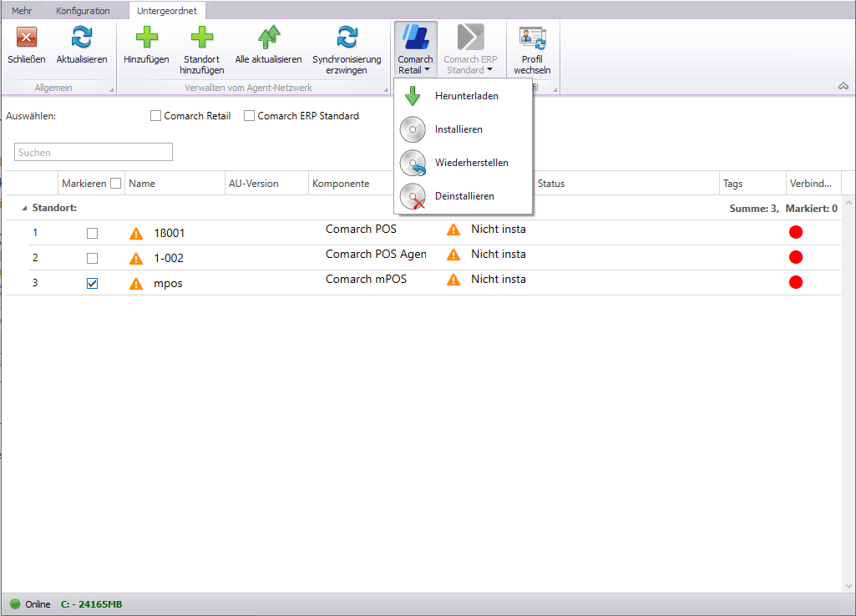Viewport: 856px width, 616px height.
Task: Sort by the AU-Version column header
Action: [266, 184]
